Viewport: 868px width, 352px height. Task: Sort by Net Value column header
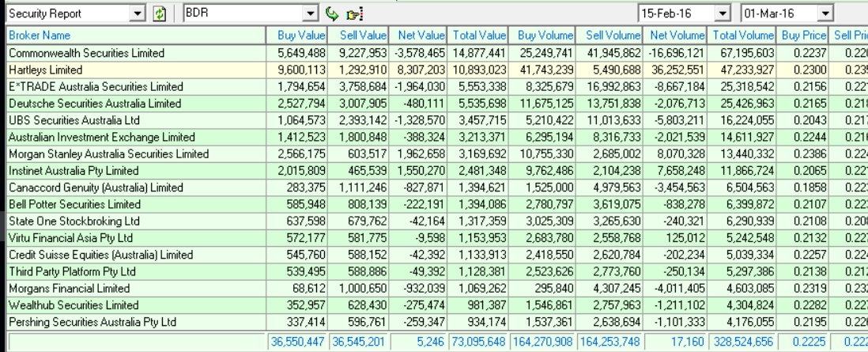417,36
